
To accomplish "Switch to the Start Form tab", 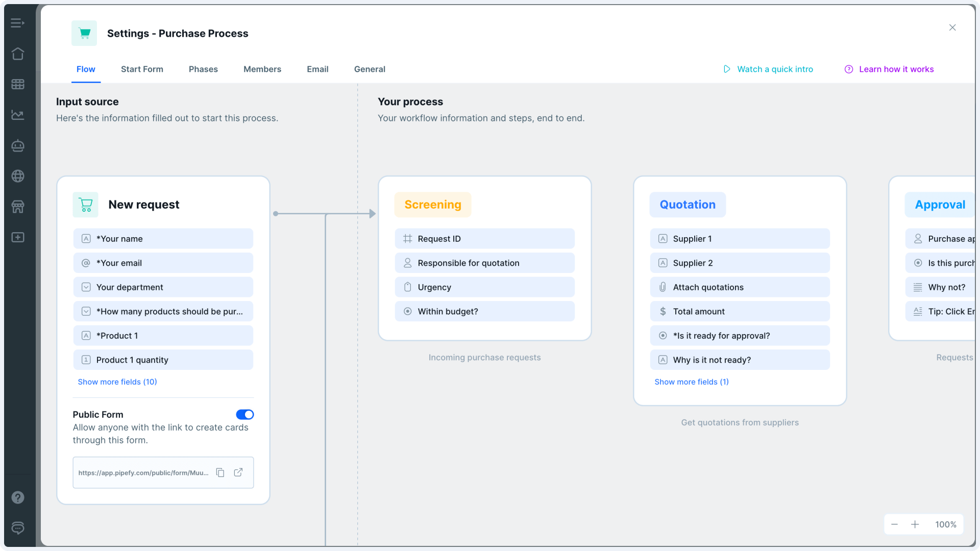I will pyautogui.click(x=142, y=69).
